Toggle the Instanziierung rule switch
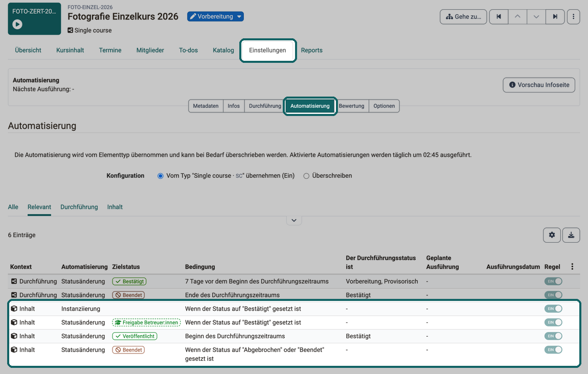 click(554, 309)
